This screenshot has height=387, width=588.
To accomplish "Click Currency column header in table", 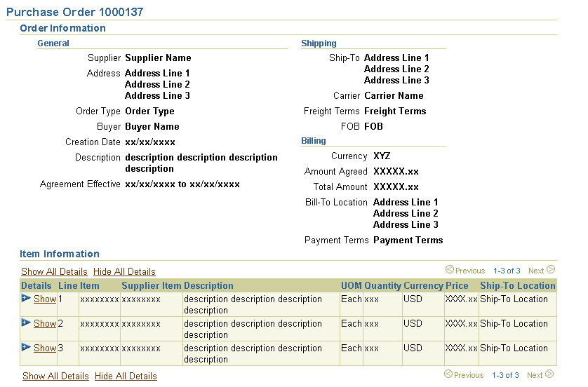I will pyautogui.click(x=423, y=285).
